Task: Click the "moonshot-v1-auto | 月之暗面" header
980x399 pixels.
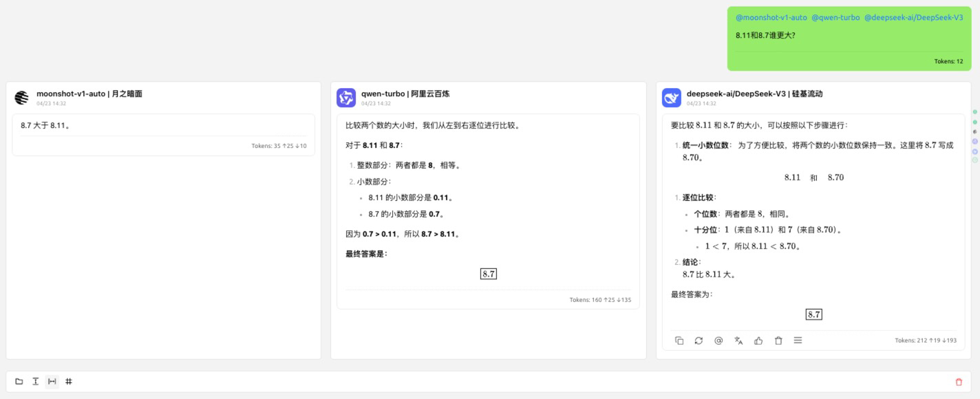Action: pyautogui.click(x=89, y=94)
